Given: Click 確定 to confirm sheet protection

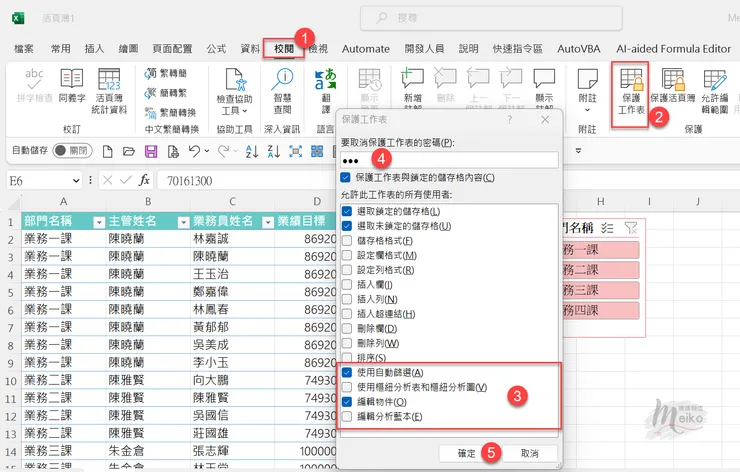Looking at the screenshot, I should pos(467,454).
